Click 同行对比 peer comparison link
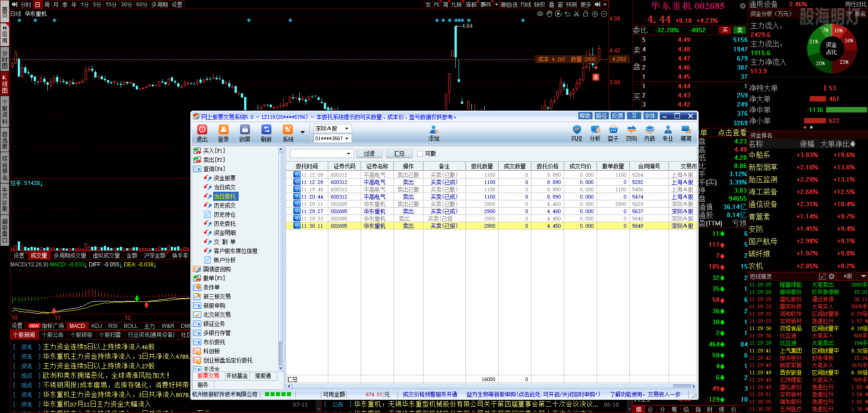This screenshot has width=868, height=413. point(856,4)
